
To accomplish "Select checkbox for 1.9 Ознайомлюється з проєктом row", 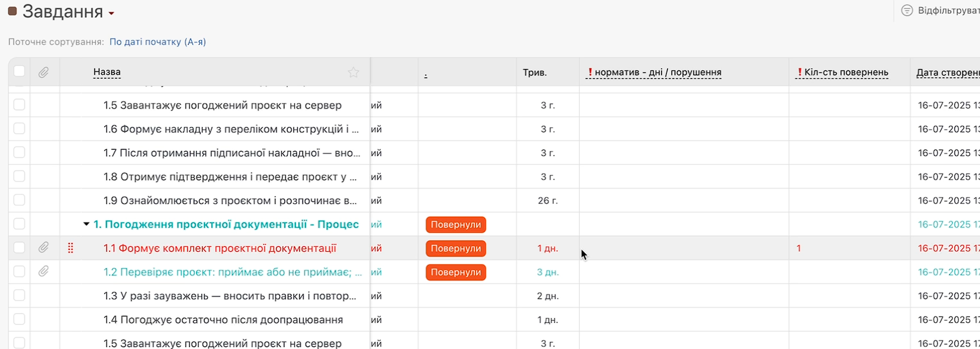I will tap(19, 200).
